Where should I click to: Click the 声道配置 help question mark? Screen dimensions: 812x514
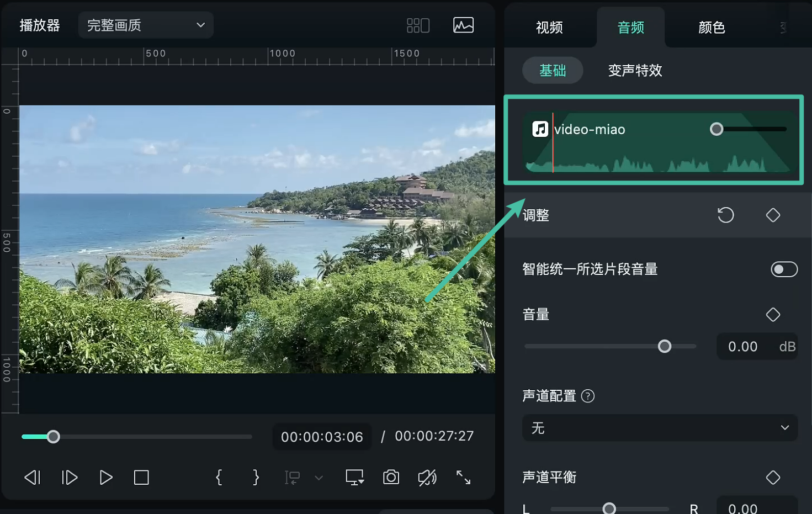588,396
